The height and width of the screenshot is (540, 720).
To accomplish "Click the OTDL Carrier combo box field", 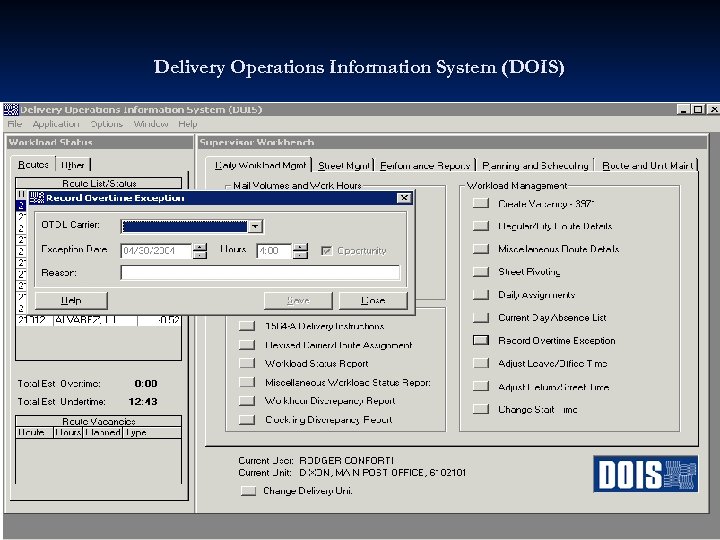I will [191, 226].
